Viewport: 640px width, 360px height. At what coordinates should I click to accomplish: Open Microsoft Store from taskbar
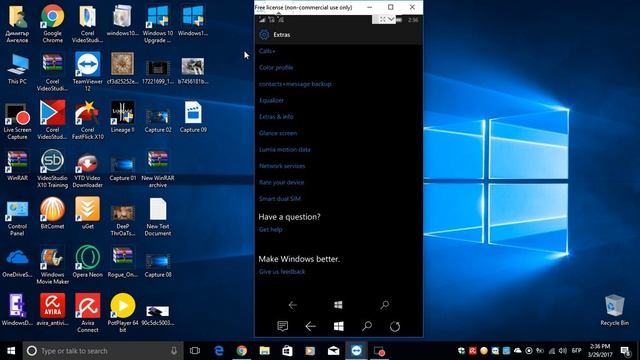[287, 351]
